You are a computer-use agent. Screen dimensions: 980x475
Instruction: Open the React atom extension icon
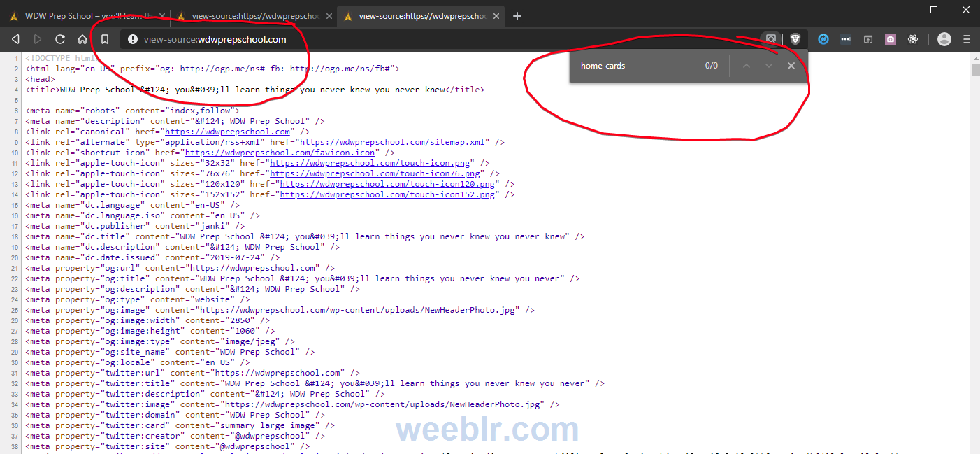[913, 39]
